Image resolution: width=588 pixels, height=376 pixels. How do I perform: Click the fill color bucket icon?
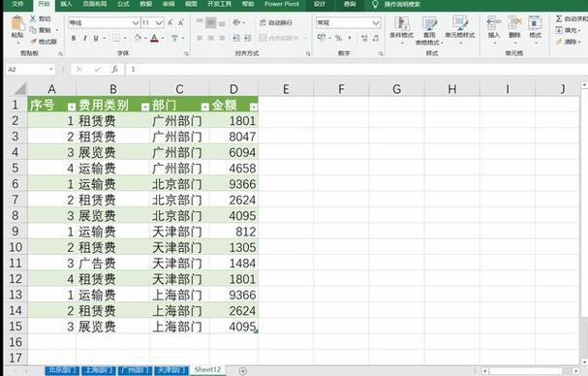pyautogui.click(x=138, y=38)
